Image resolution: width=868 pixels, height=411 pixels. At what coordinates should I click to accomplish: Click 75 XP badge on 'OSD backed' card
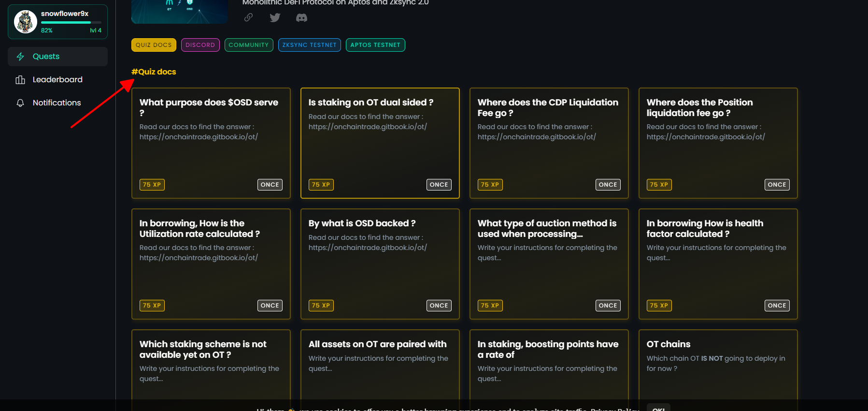(321, 306)
